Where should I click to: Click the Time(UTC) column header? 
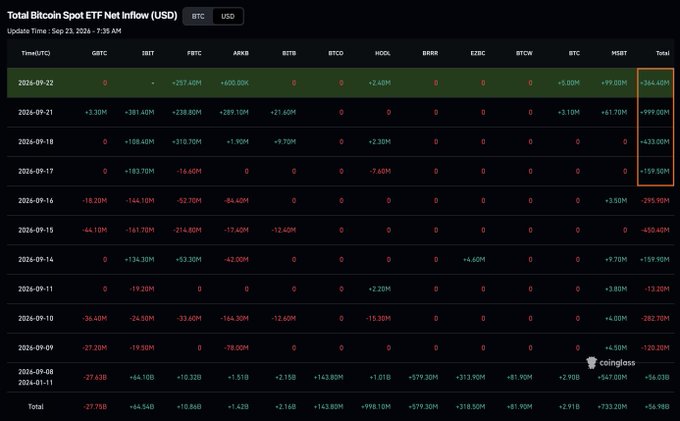pos(36,53)
